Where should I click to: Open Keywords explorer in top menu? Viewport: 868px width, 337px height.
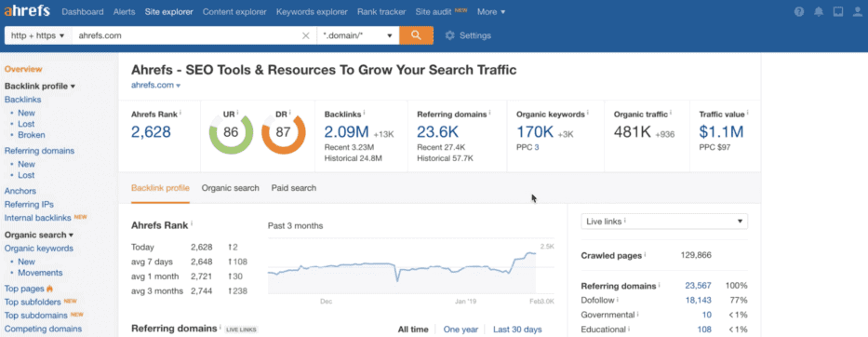point(312,12)
